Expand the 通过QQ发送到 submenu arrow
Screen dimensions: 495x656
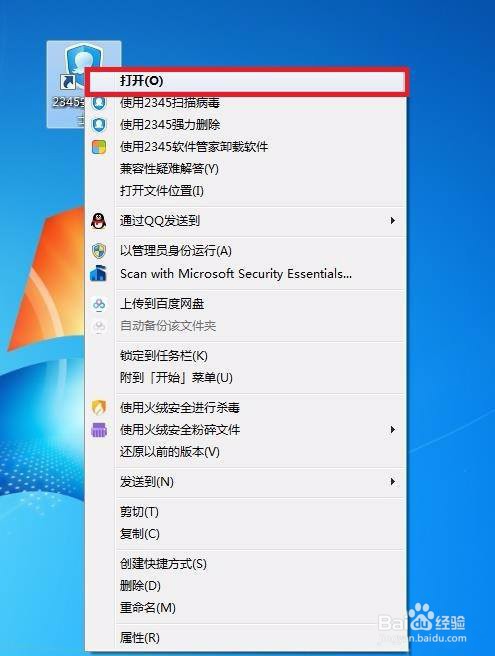coord(392,220)
